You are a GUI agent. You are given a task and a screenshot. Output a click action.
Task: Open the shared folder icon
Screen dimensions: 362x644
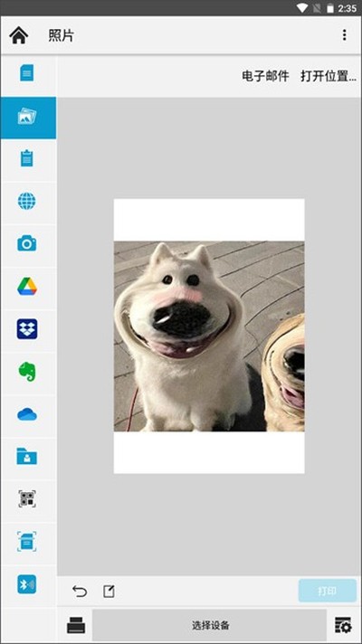[27, 456]
